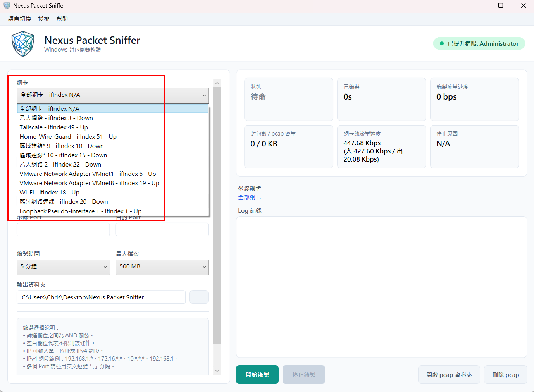Minimize the Nexus Packet Sniffer window
534x392 pixels.
point(478,5)
